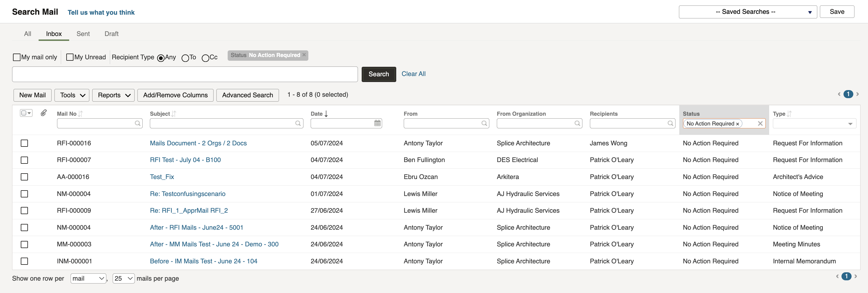This screenshot has width=868, height=293.
Task: Sort by Mail No column
Action: 80,114
